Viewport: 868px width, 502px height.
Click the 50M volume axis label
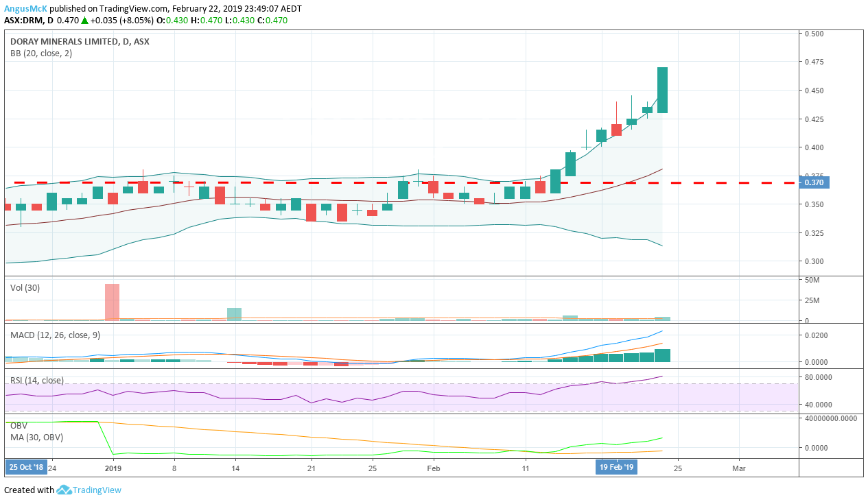[x=812, y=281]
